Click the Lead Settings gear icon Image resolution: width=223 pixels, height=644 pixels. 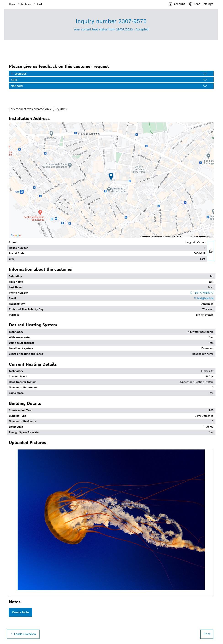tap(191, 4)
